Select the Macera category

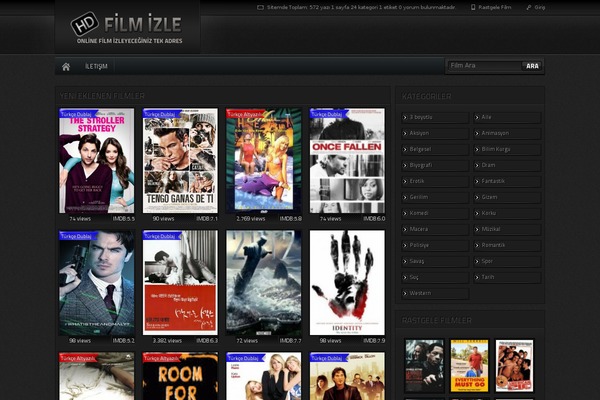435,229
